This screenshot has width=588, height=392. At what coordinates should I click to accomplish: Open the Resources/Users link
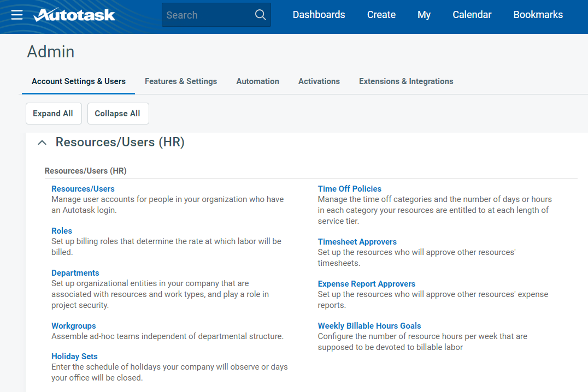tap(83, 189)
